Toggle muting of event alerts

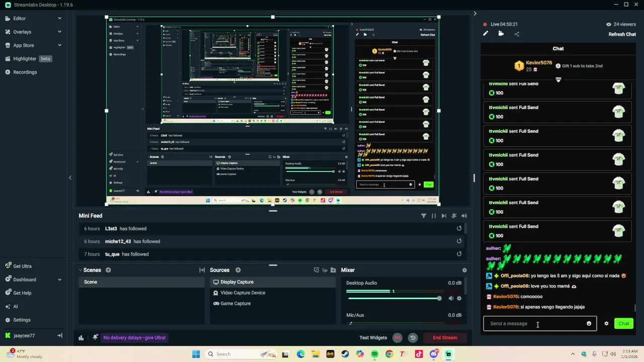pyautogui.click(x=454, y=216)
